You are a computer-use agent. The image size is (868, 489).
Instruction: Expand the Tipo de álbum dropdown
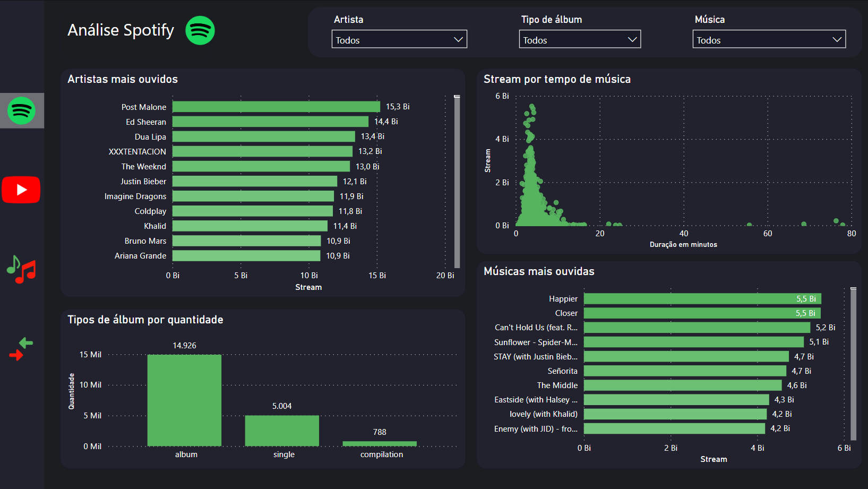(x=580, y=39)
